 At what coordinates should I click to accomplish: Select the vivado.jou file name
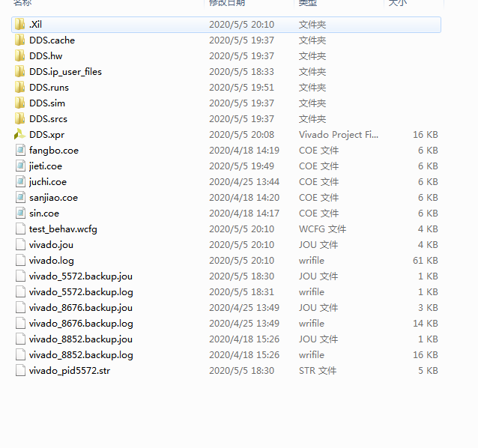(51, 245)
